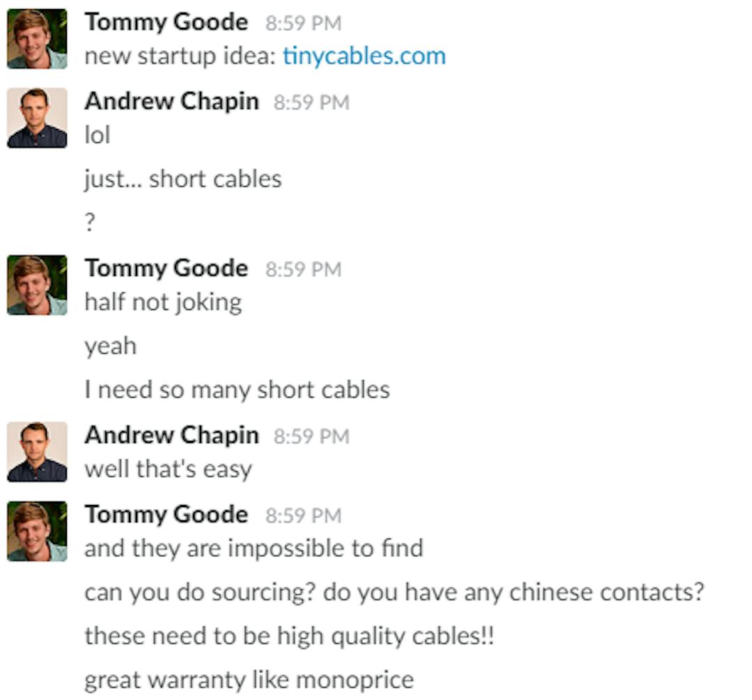Click the Andrew Chapin username label

coord(173,101)
